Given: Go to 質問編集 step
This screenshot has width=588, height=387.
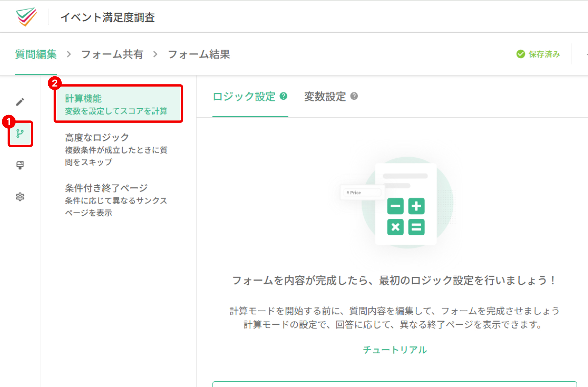Looking at the screenshot, I should coord(36,54).
